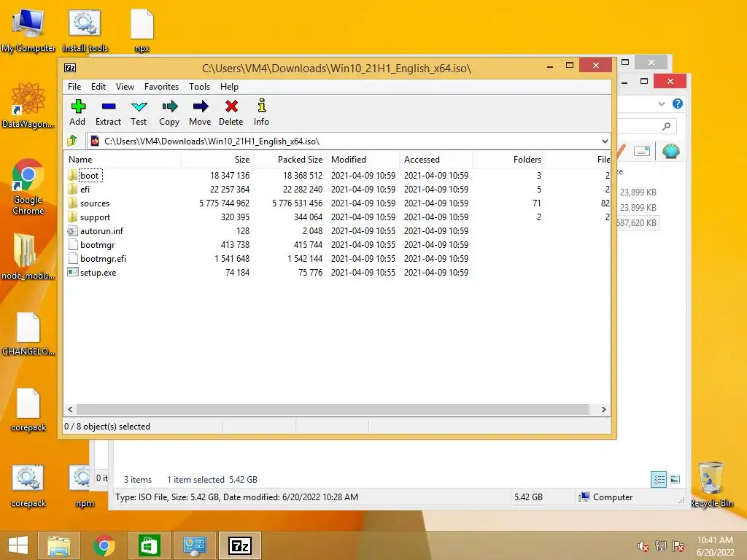Image resolution: width=747 pixels, height=560 pixels.
Task: Click Explorer search magnifier icon
Action: [x=667, y=126]
